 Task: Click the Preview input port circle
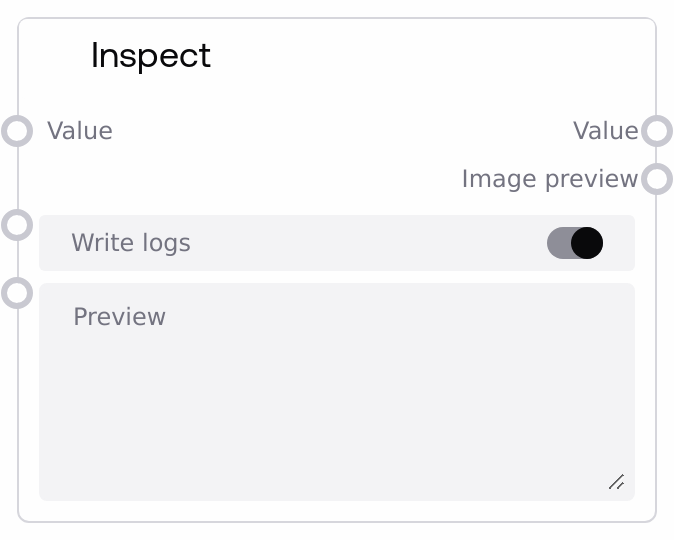17,293
